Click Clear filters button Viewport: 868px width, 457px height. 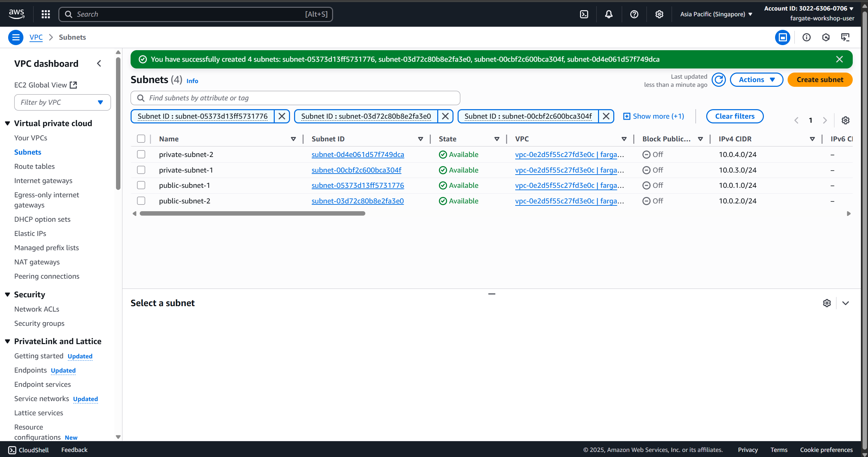click(x=735, y=116)
